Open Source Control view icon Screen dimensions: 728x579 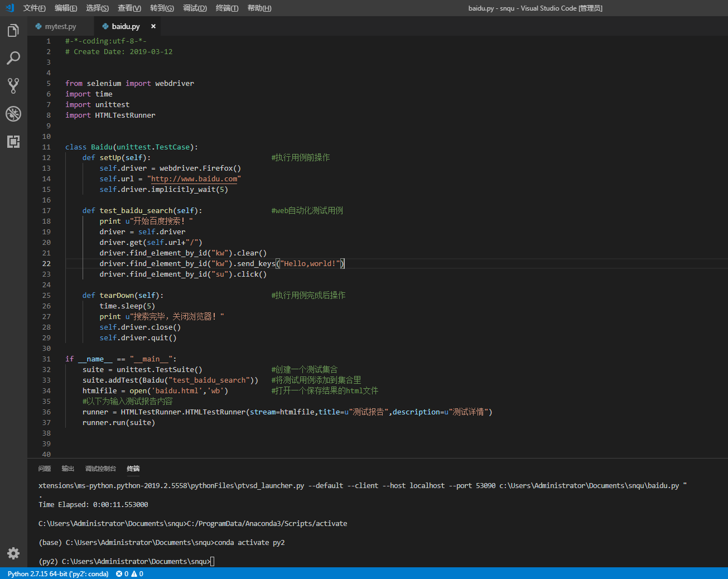click(13, 85)
